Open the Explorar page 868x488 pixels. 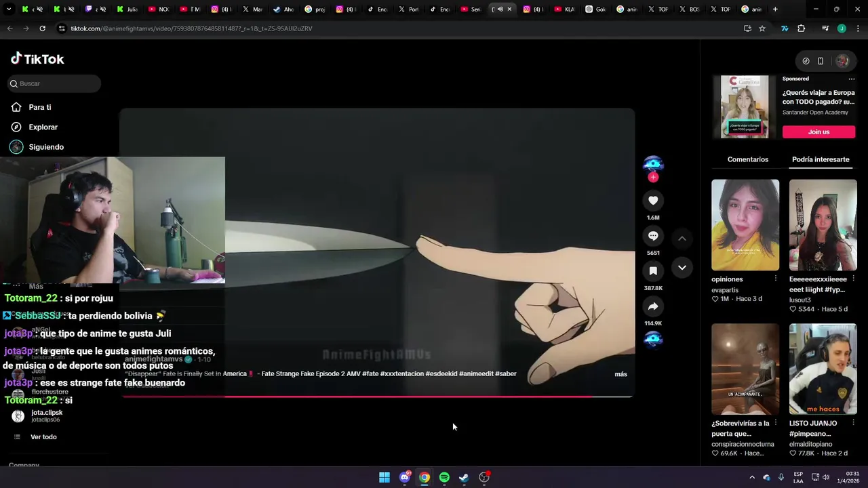(x=43, y=127)
